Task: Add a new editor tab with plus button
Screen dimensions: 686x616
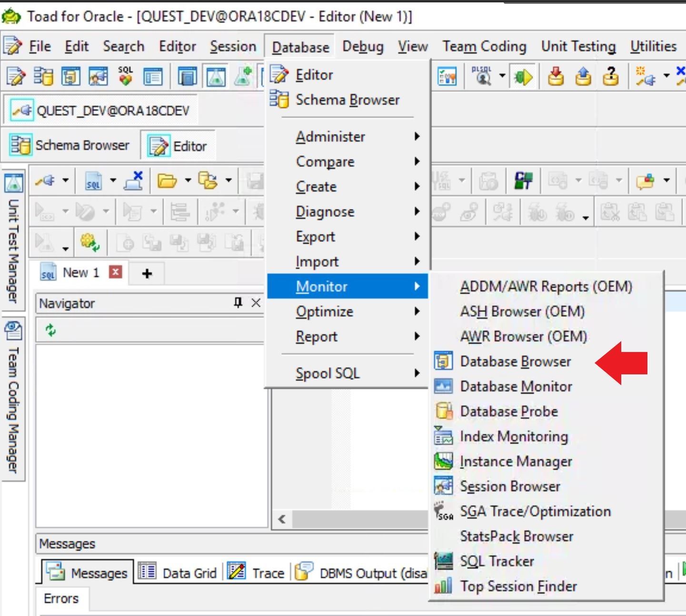Action: pos(147,274)
